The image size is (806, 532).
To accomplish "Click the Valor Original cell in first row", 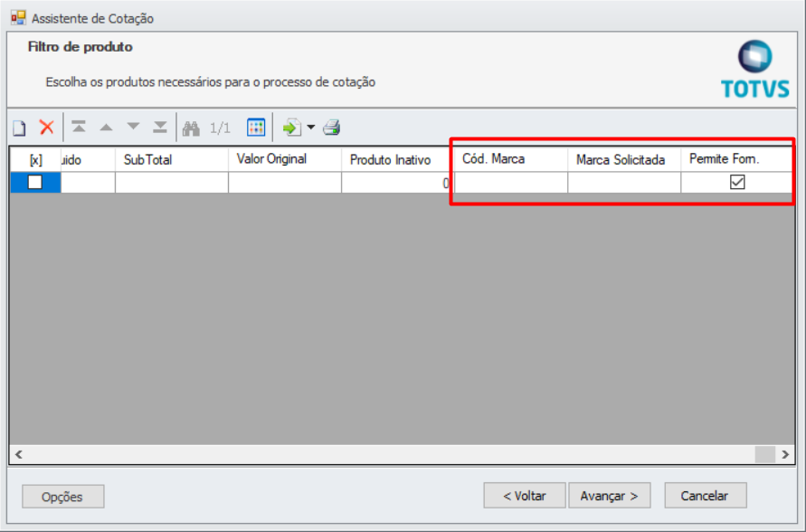I will [285, 183].
